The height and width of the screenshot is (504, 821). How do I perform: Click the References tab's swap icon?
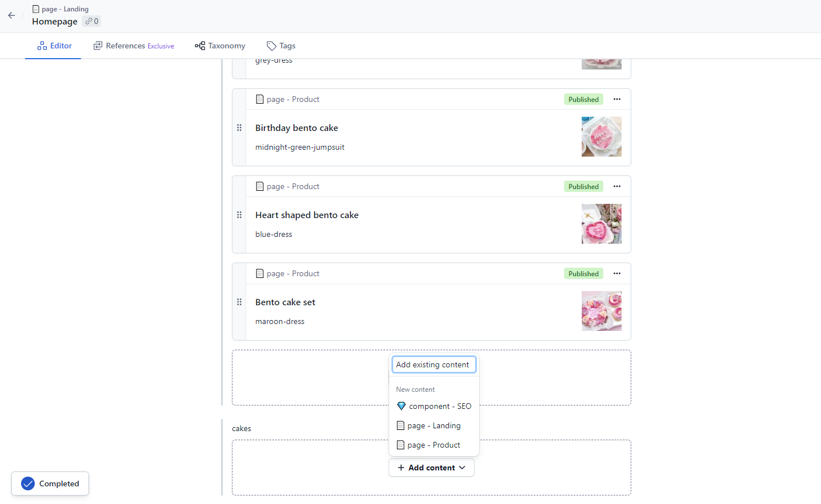(x=98, y=46)
